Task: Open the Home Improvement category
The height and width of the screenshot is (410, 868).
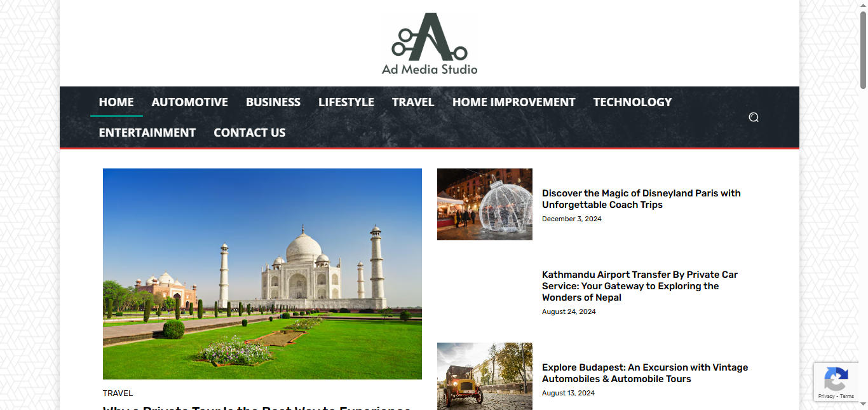Action: point(514,102)
